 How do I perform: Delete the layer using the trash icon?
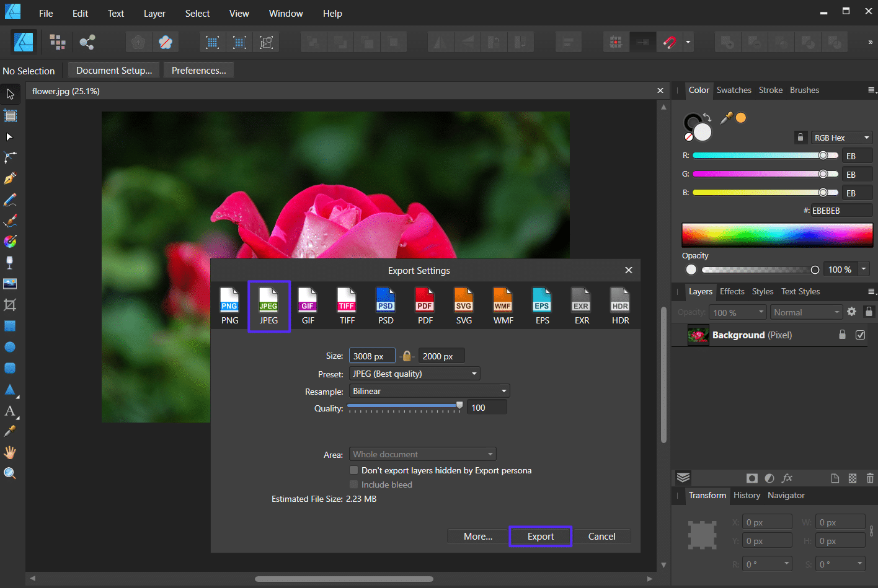click(x=870, y=478)
